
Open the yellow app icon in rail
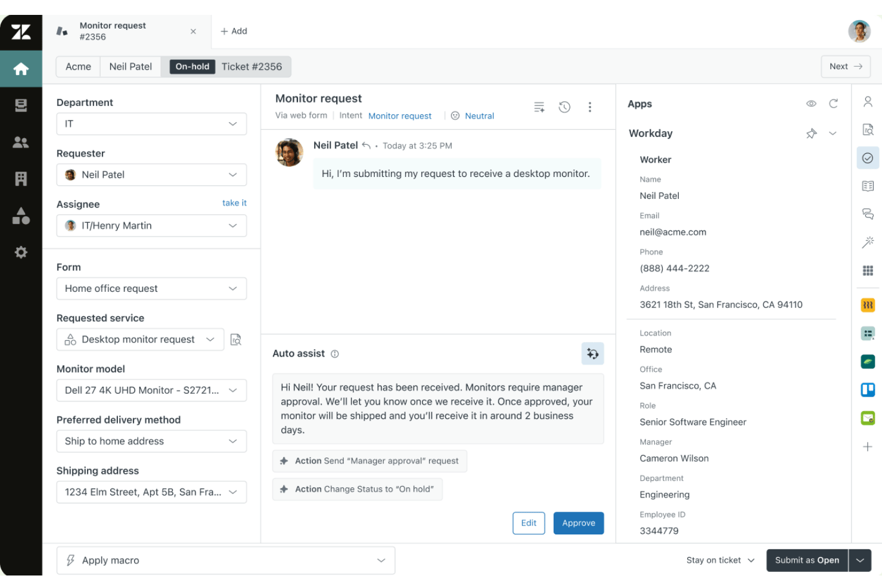pos(868,305)
